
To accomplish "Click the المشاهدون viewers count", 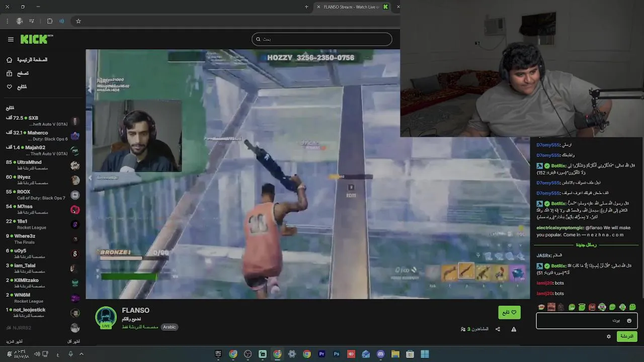I will tap(474, 329).
